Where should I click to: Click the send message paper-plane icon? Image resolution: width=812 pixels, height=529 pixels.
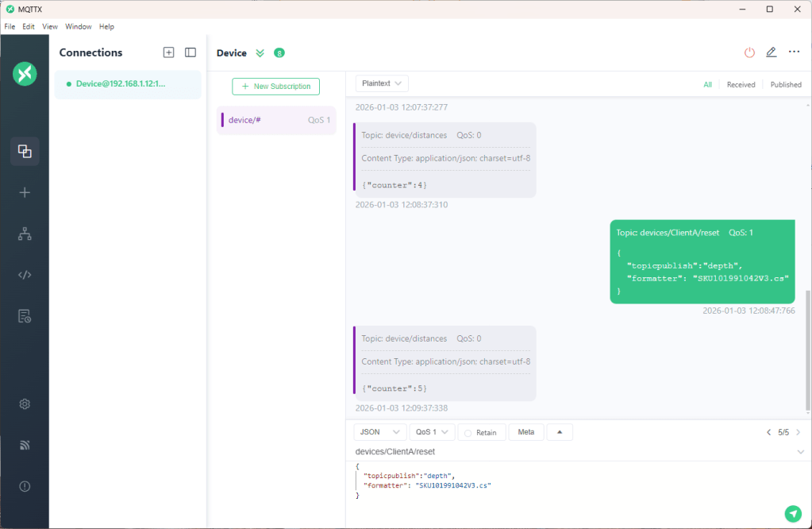click(x=792, y=513)
